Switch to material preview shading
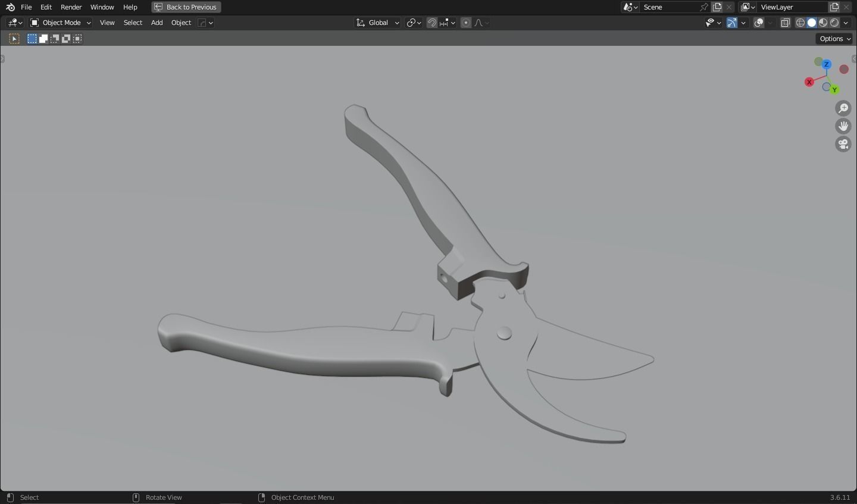This screenshot has height=504, width=857. (x=823, y=23)
